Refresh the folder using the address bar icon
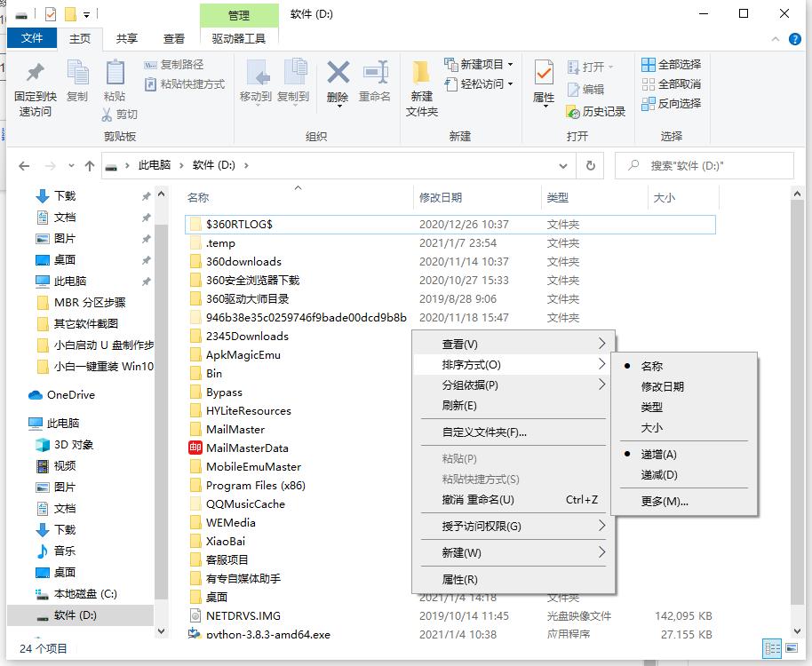This screenshot has height=666, width=812. (592, 165)
